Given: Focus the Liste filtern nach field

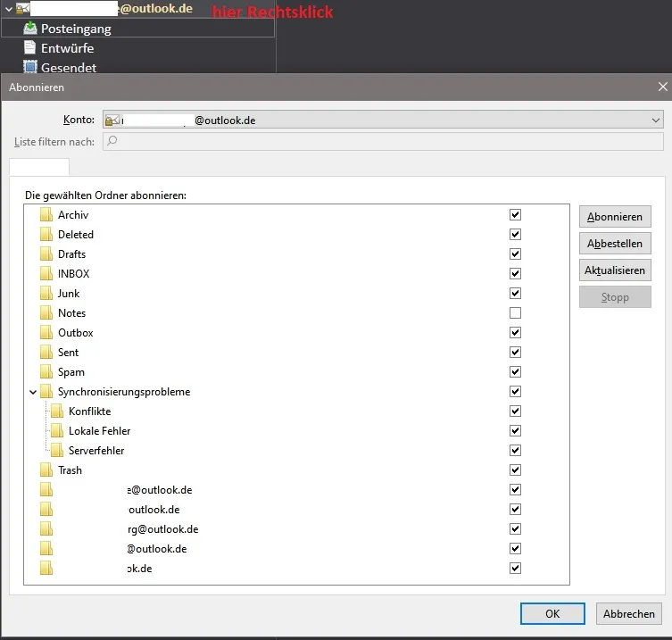Looking at the screenshot, I should [x=383, y=141].
